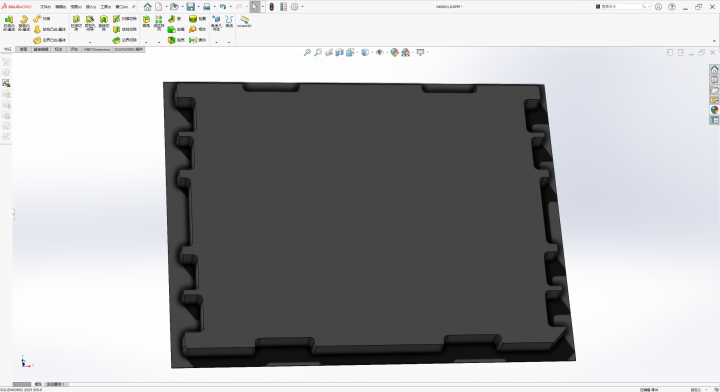Open the Hole Wizard tool
The height and width of the screenshot is (392, 720).
pos(90,22)
